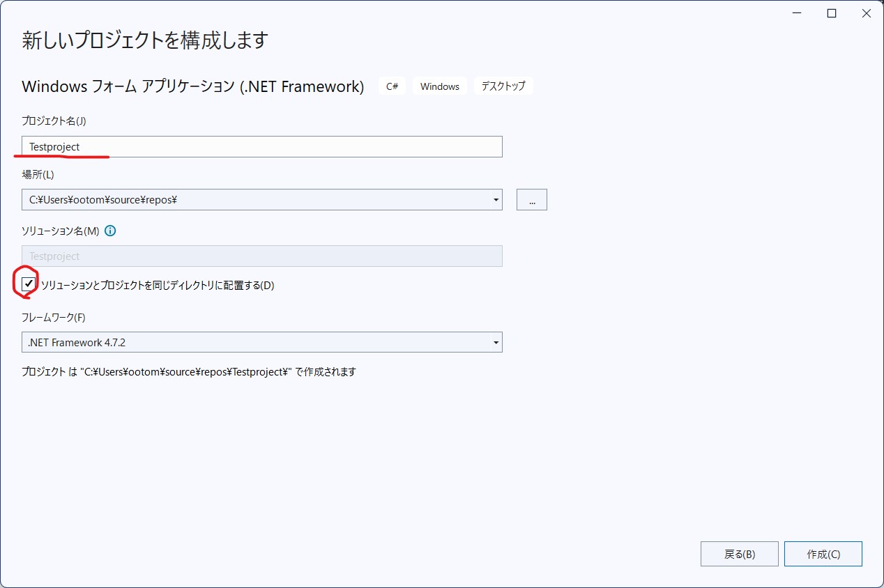Click the フレームワーク(F) field label
Image resolution: width=884 pixels, height=588 pixels.
click(x=54, y=318)
